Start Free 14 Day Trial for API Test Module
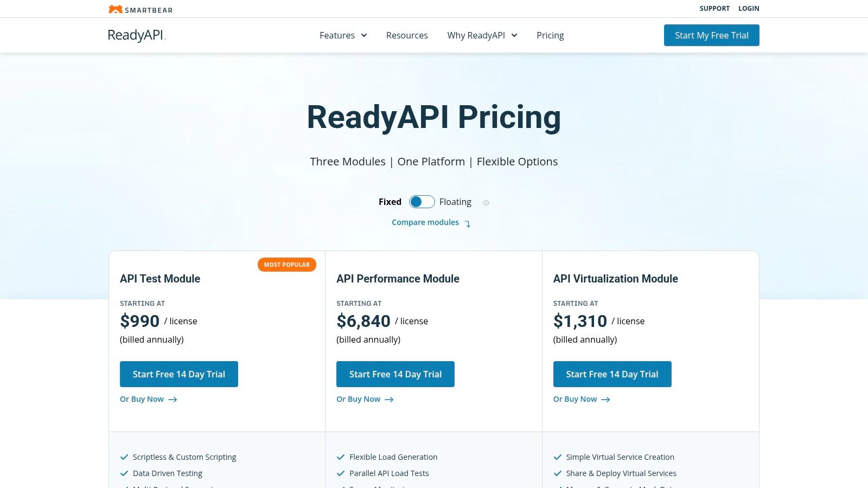 point(179,374)
